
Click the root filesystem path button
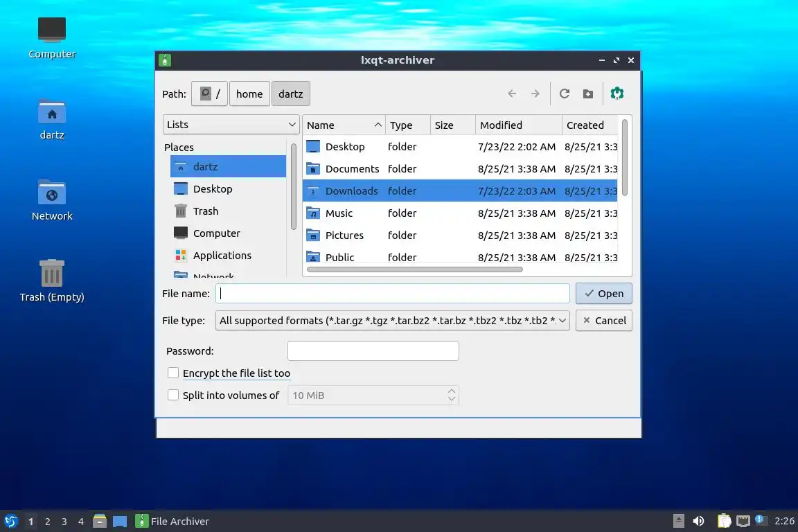click(209, 94)
